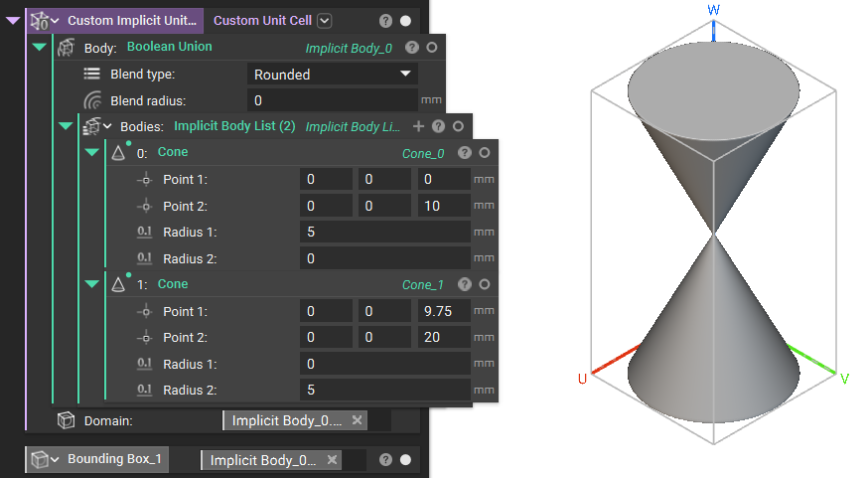Open help for Custom Implicit Unit Cell block
This screenshot has width=868, height=478.
(386, 21)
